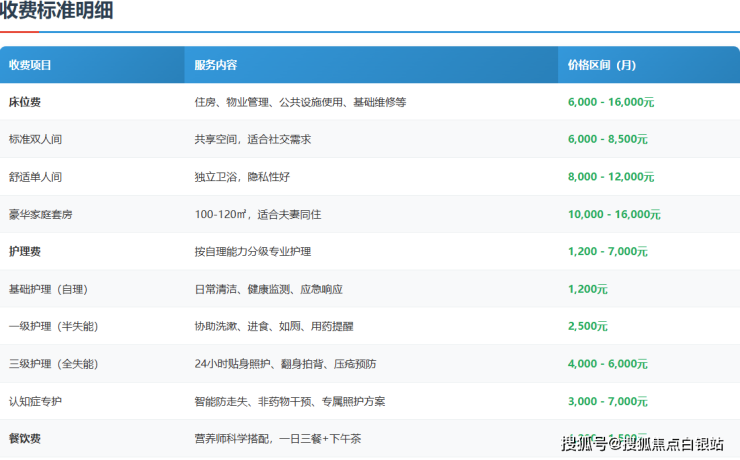Viewport: 740px width, 460px height.
Task: Click the 护理费 category row label
Action: tap(24, 251)
